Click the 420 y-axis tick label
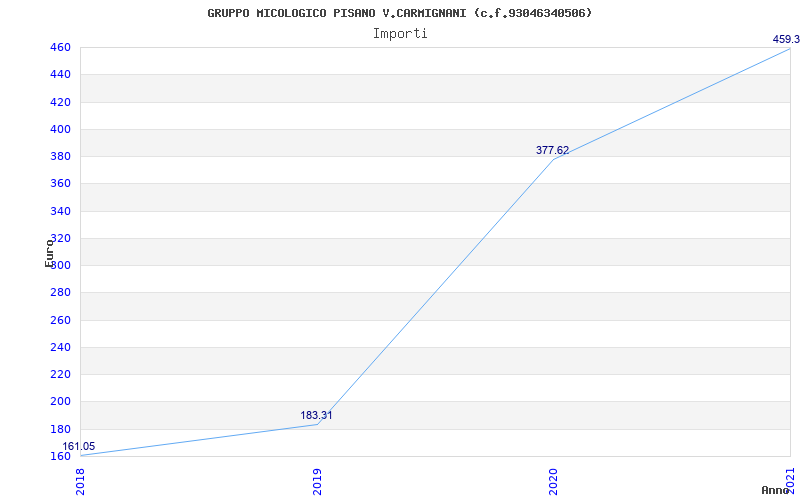 pyautogui.click(x=60, y=102)
